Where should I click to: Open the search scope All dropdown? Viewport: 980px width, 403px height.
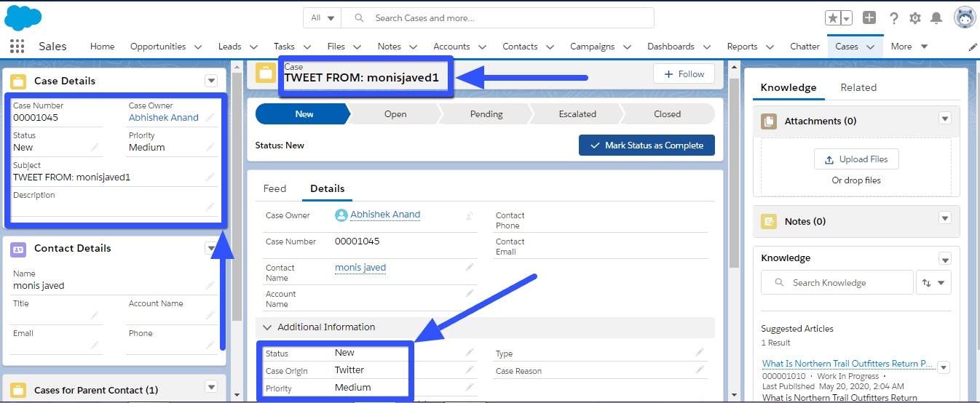click(x=322, y=18)
